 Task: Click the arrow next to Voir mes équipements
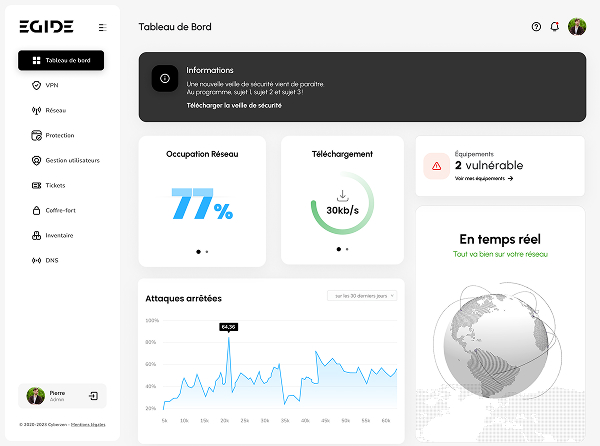click(510, 179)
